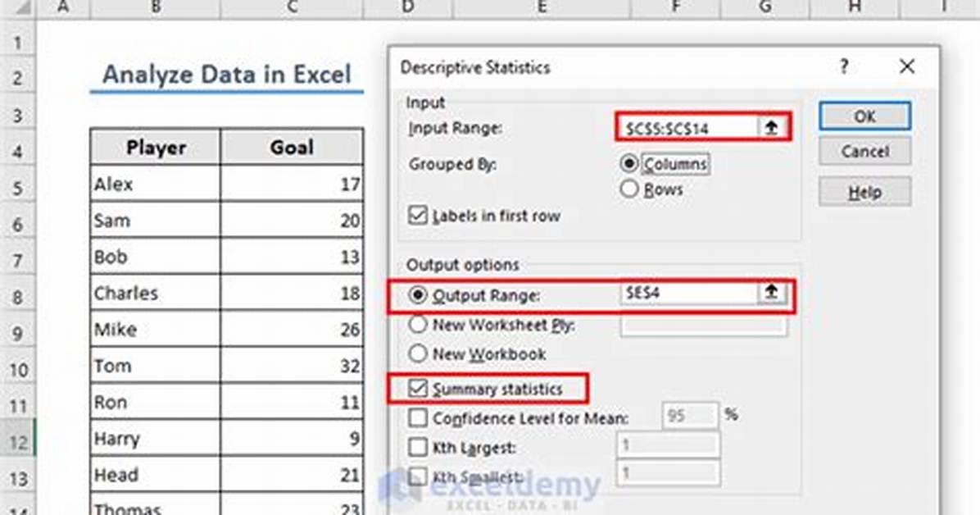Click the dialog Help question mark icon

click(x=844, y=66)
